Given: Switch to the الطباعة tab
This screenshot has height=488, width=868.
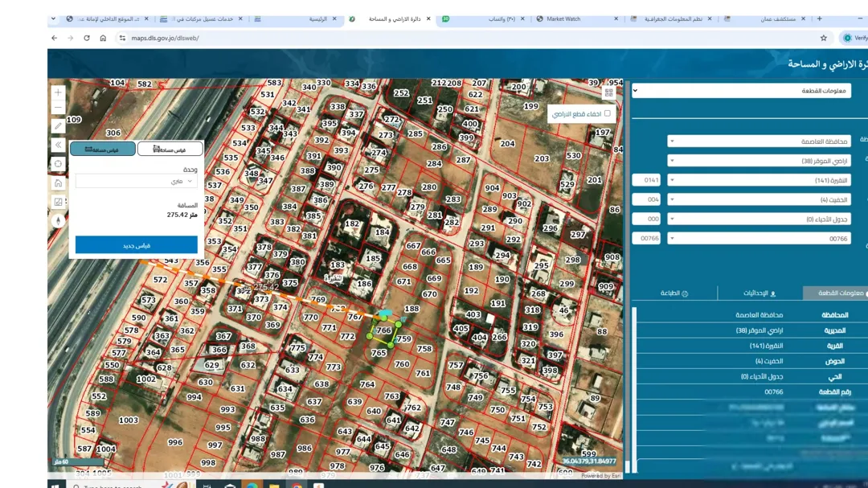Looking at the screenshot, I should [674, 293].
